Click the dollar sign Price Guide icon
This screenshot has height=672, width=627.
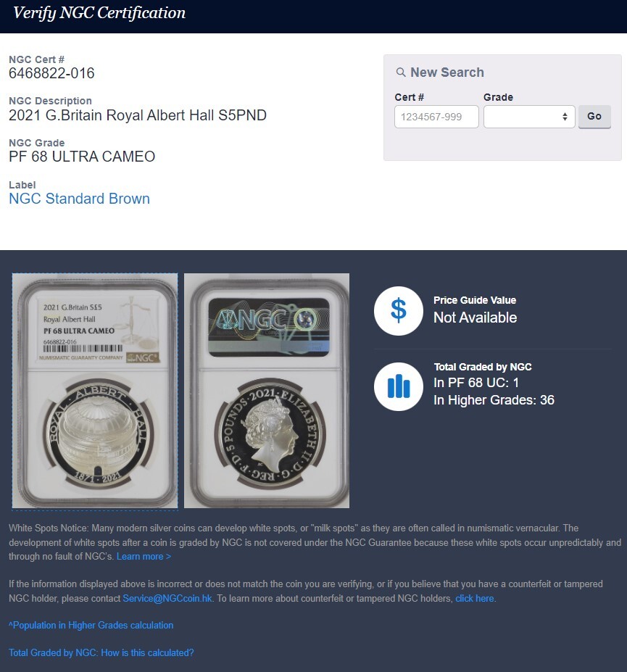point(398,311)
